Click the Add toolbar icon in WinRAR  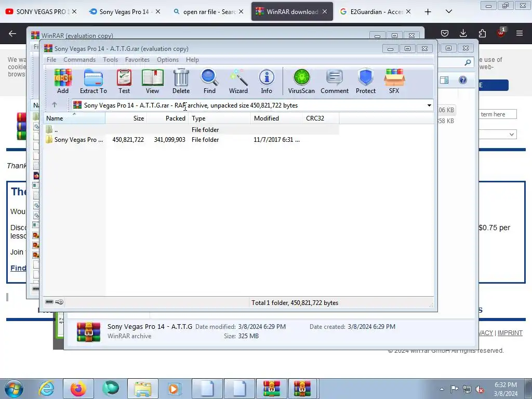coord(63,81)
